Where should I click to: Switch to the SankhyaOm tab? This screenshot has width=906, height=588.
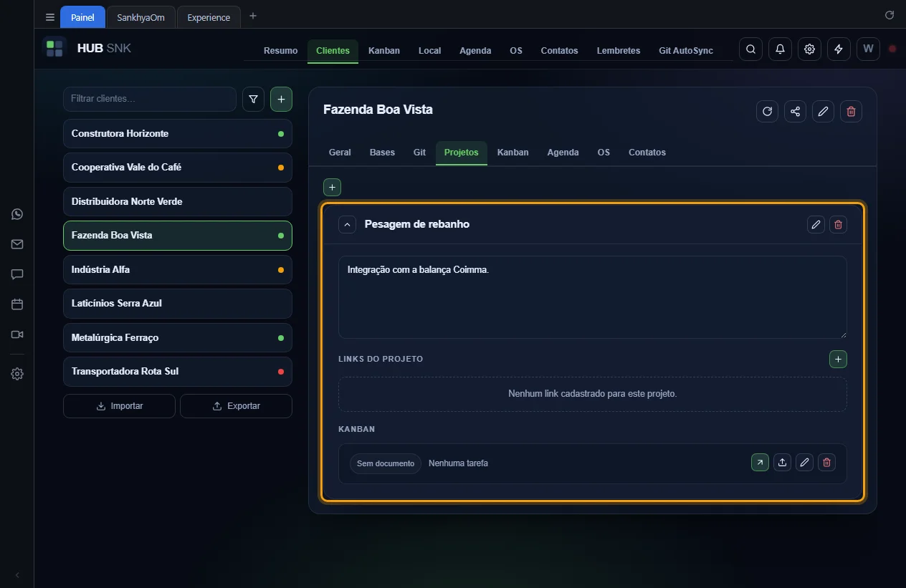pyautogui.click(x=140, y=17)
